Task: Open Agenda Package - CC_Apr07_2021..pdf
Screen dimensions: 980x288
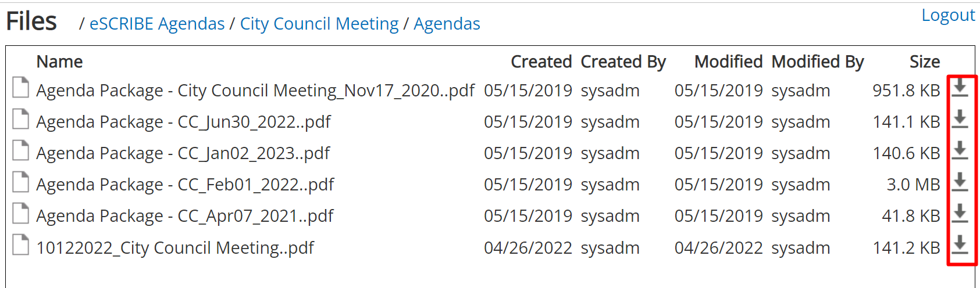Action: point(184,216)
